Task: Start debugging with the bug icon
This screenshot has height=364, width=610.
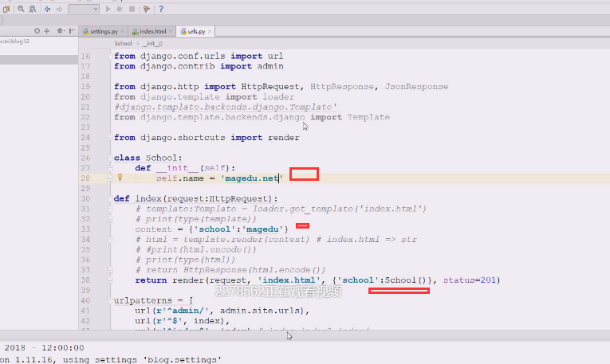Action: (x=120, y=9)
